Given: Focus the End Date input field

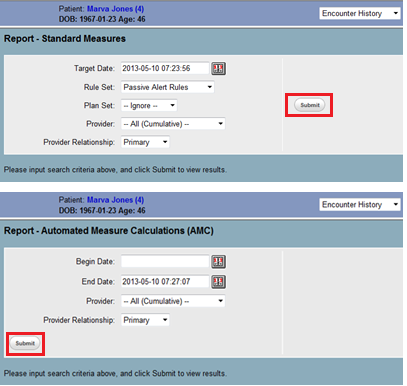Looking at the screenshot, I should [x=165, y=281].
